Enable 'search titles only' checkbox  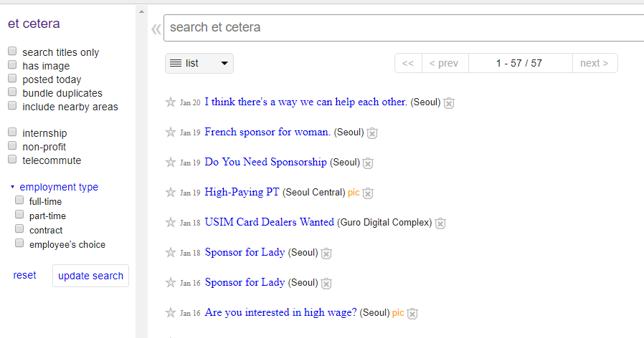[12, 52]
